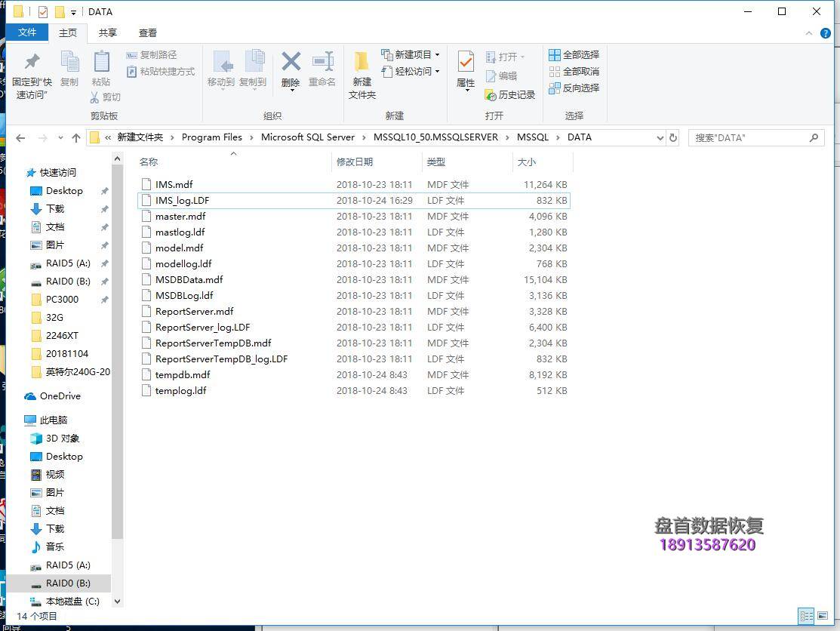Select the View (查看) tab

pyautogui.click(x=148, y=32)
